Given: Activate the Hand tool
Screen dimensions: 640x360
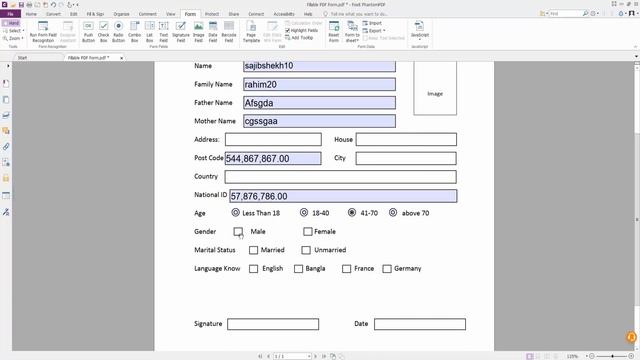Looking at the screenshot, I should tap(11, 23).
